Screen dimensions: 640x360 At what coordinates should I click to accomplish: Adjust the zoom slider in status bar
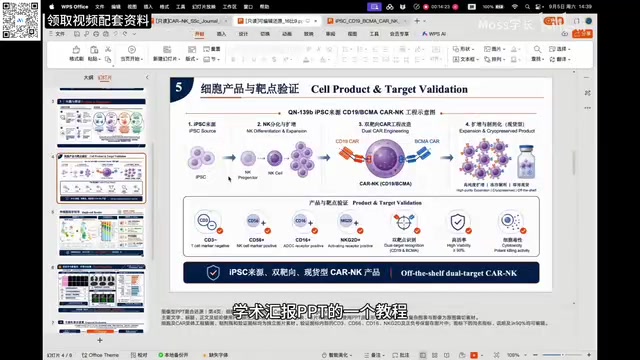[x=562, y=355]
